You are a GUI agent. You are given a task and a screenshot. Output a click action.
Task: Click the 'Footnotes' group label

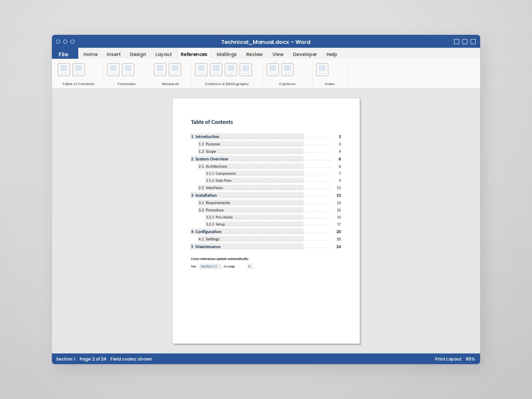point(126,84)
